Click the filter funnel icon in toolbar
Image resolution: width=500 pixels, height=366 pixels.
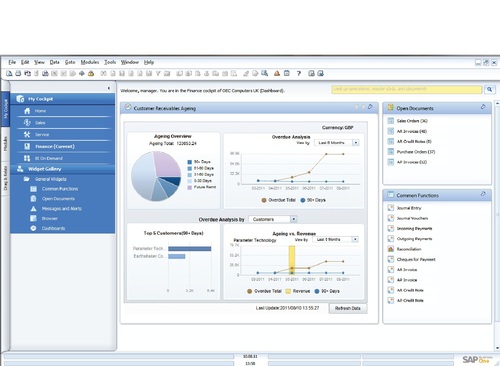(158, 73)
